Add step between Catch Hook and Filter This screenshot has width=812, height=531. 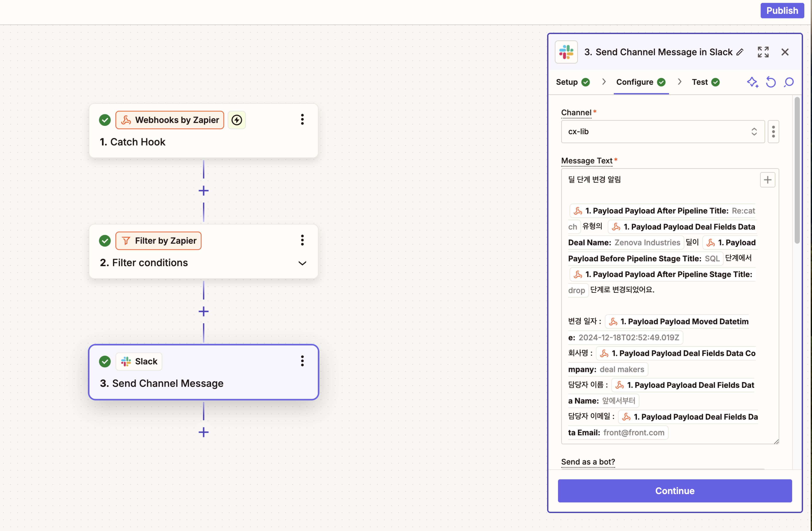203,190
